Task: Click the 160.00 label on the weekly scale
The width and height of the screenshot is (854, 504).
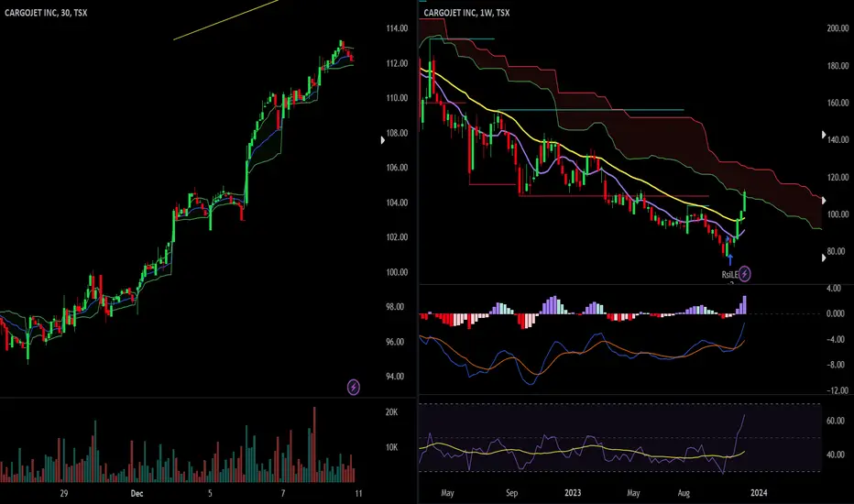Action: [x=838, y=103]
